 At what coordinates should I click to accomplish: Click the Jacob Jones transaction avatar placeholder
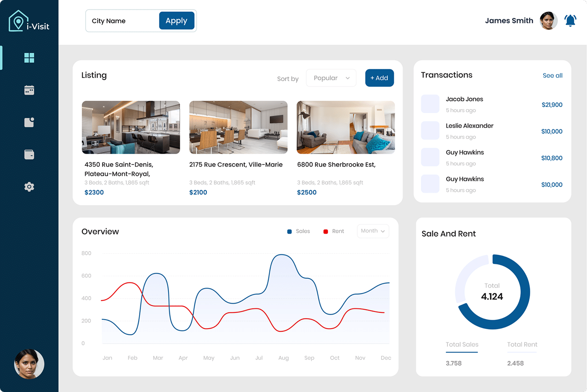[430, 104]
